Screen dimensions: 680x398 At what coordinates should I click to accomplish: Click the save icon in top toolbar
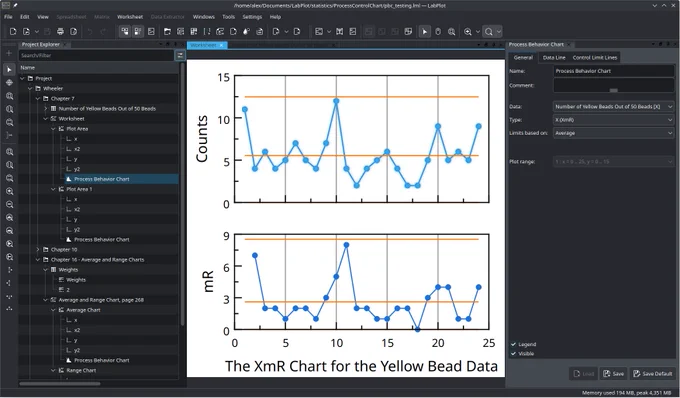point(47,32)
